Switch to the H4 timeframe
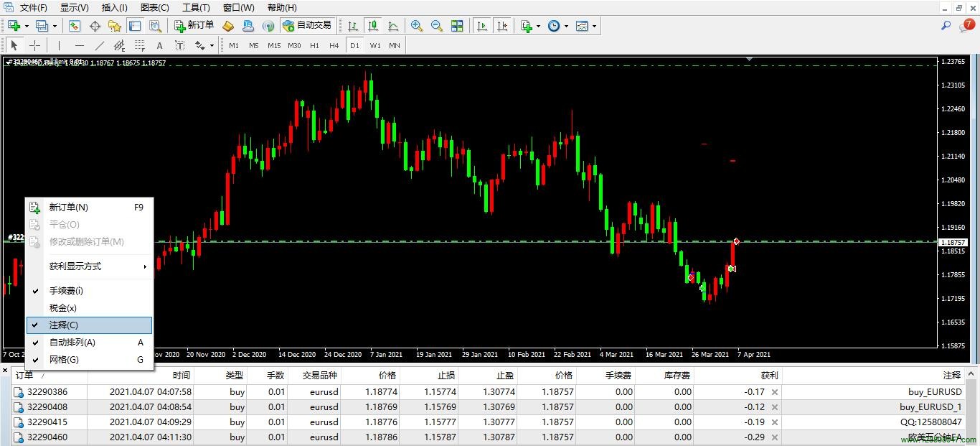The image size is (980, 446). 334,45
